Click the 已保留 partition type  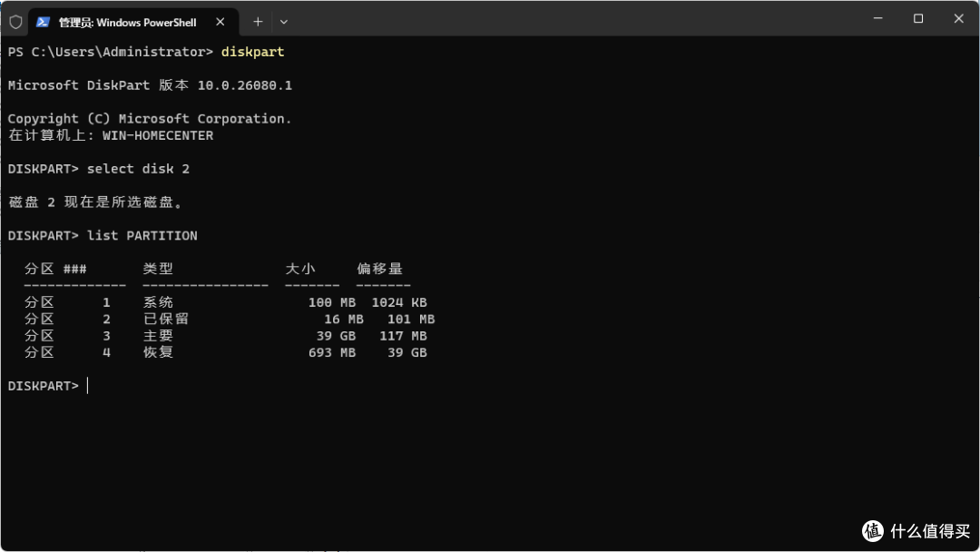tap(166, 319)
